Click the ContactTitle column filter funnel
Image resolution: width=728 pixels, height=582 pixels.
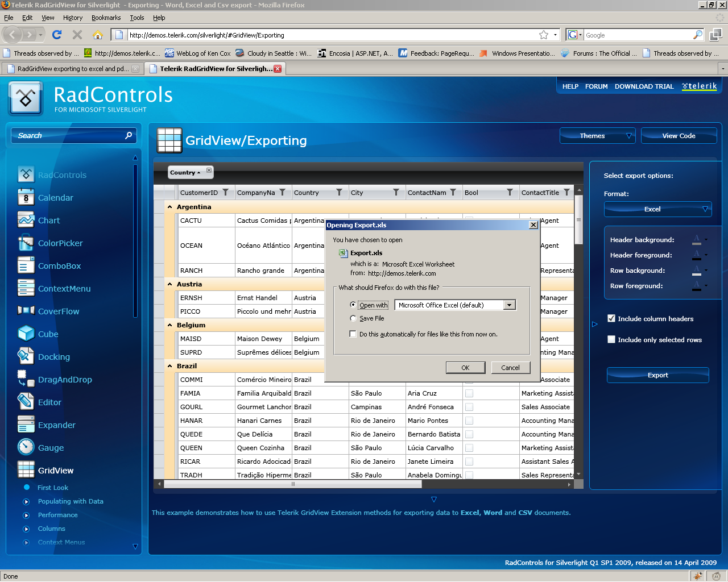[x=566, y=192]
